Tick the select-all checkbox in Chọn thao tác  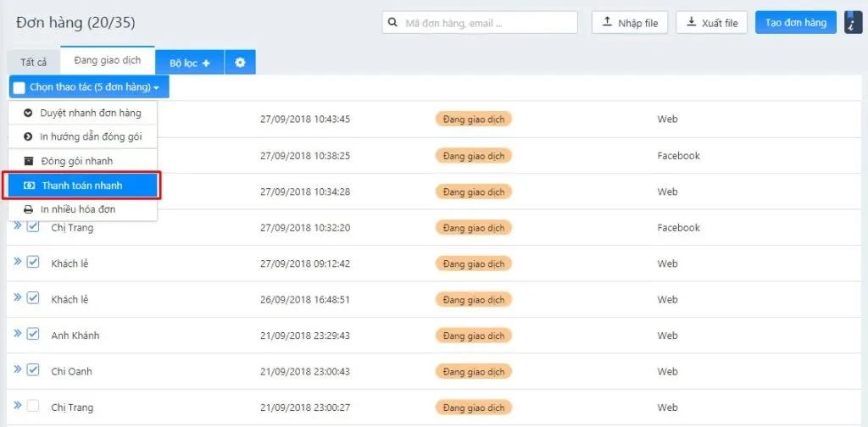tap(19, 87)
